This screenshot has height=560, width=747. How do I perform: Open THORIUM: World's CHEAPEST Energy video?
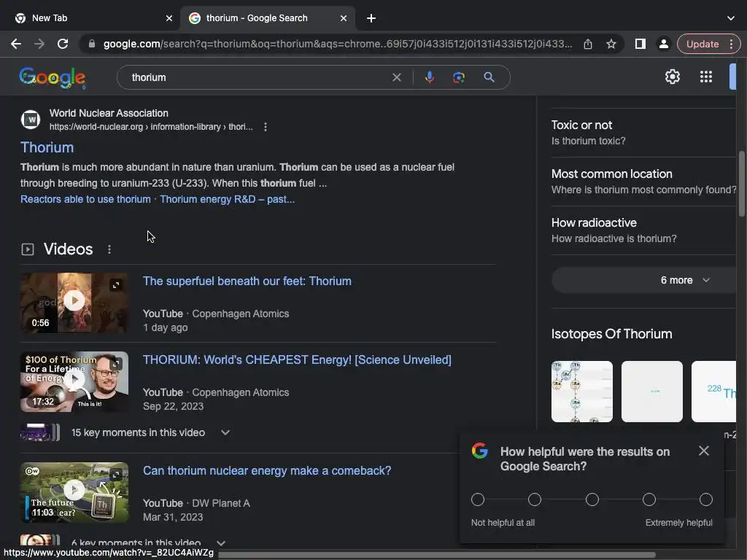point(297,360)
